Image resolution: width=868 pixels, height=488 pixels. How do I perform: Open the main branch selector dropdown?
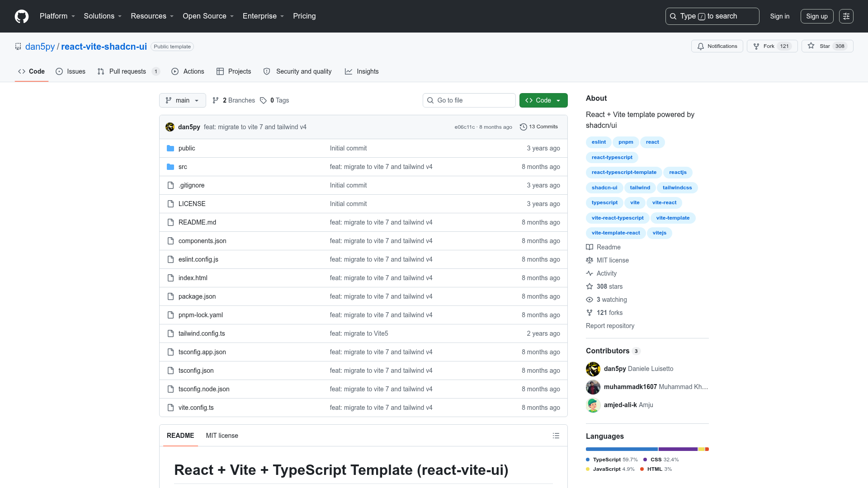[183, 100]
